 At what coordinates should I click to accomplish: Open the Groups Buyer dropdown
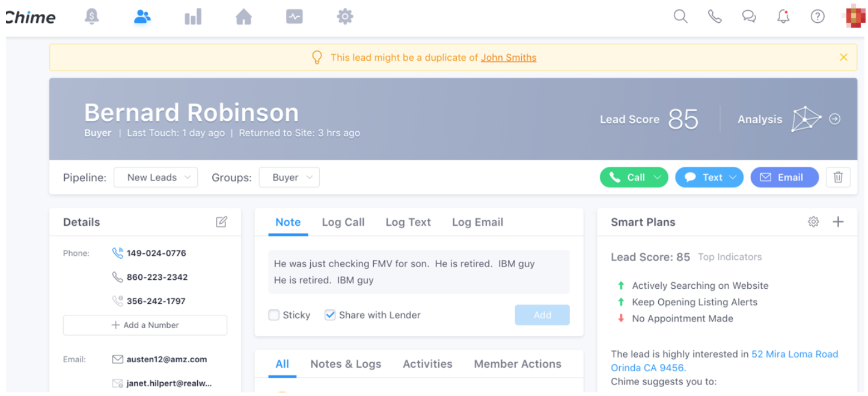point(289,178)
